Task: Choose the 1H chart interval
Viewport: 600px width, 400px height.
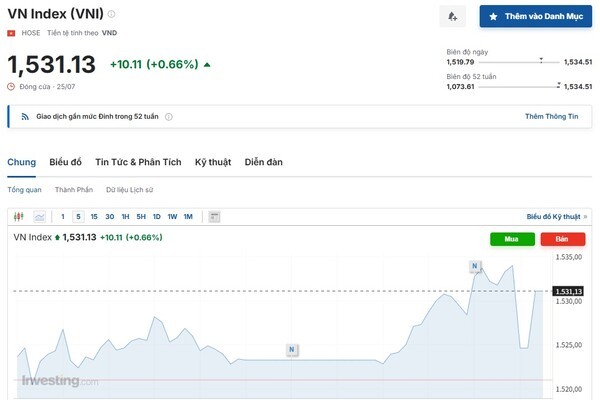Action: pos(126,217)
